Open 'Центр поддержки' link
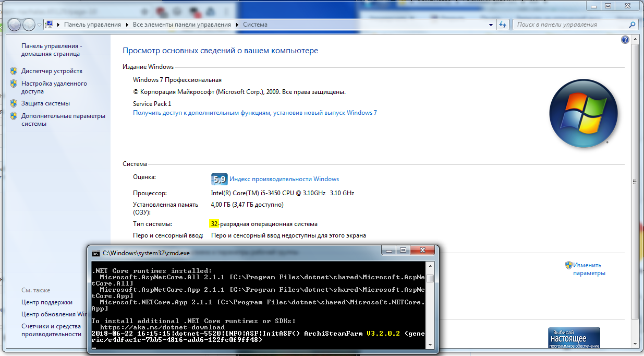 (47, 302)
